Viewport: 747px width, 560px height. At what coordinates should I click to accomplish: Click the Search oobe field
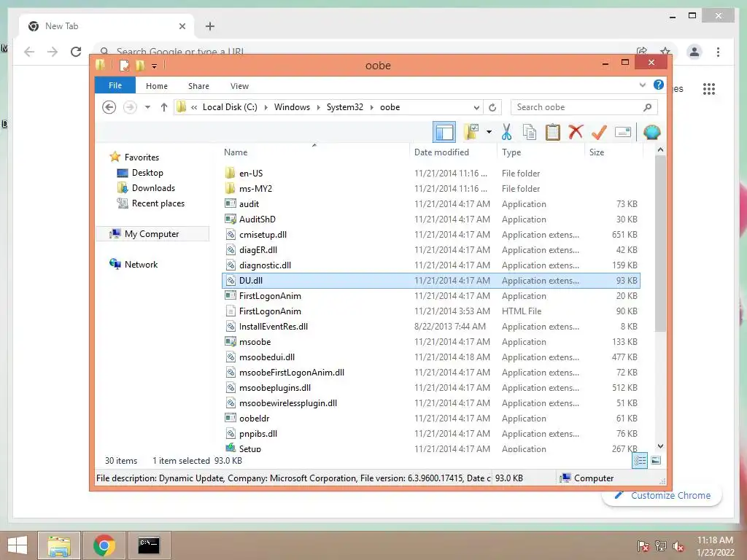[584, 107]
